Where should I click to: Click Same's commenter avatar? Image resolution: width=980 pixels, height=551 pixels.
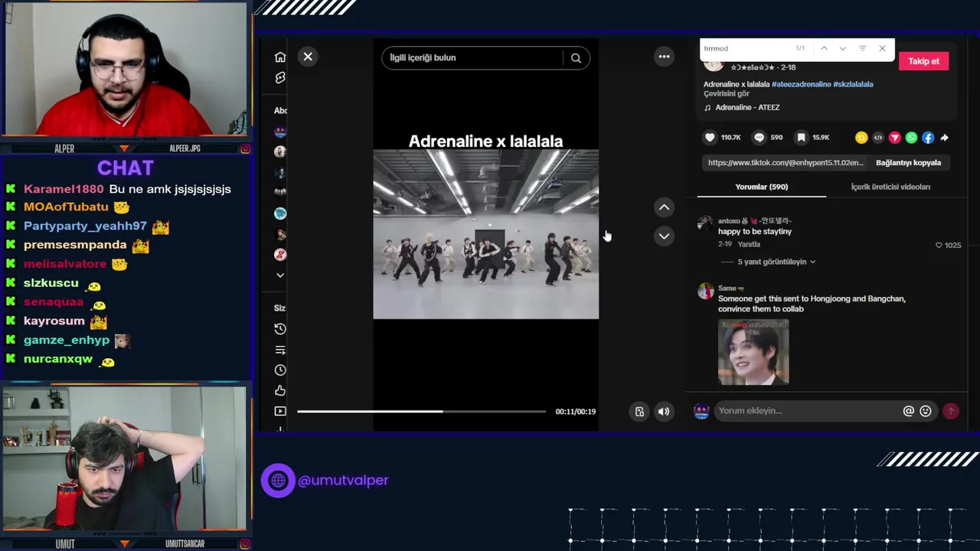tap(705, 291)
